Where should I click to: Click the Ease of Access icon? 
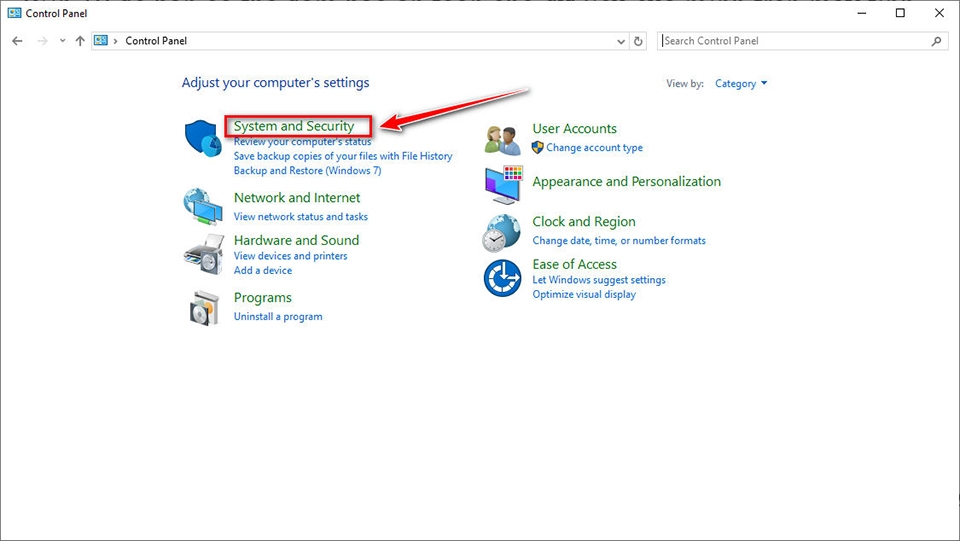(502, 278)
